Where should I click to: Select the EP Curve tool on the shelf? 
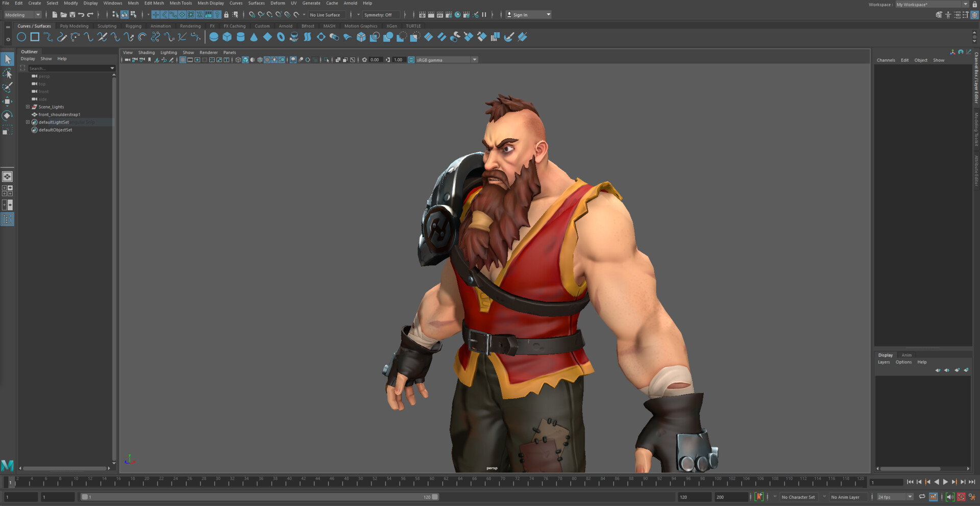(x=62, y=36)
